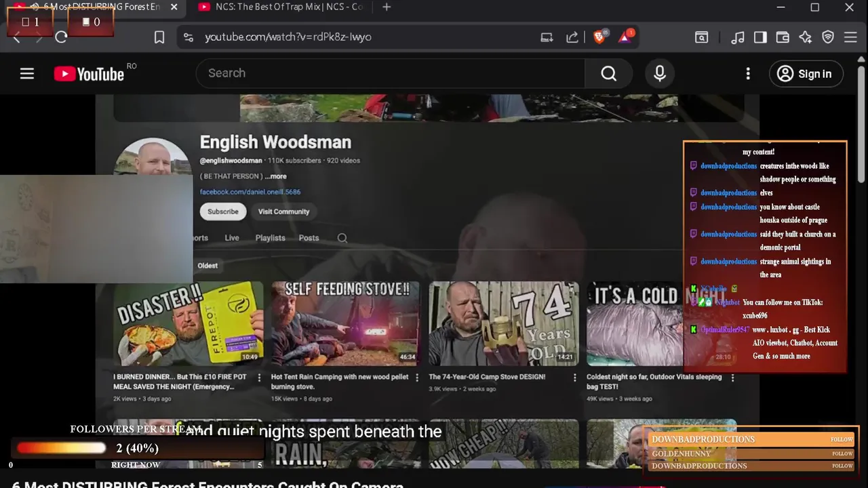
Task: Open the Hot Tent Rain Camping video title
Action: [340, 382]
